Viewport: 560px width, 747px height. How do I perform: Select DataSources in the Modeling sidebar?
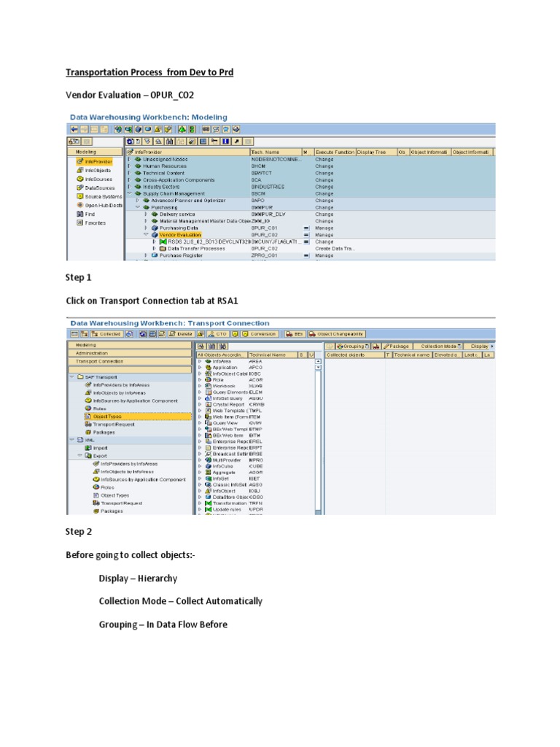tap(96, 187)
